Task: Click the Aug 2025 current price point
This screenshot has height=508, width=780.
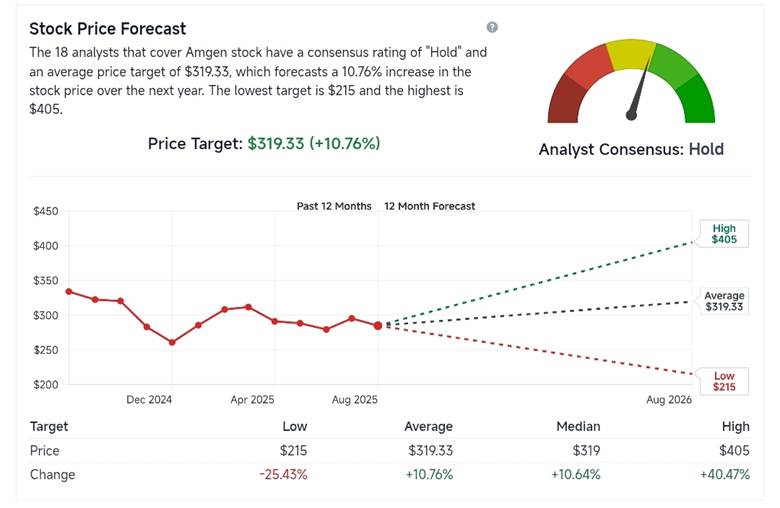Action: [x=378, y=325]
